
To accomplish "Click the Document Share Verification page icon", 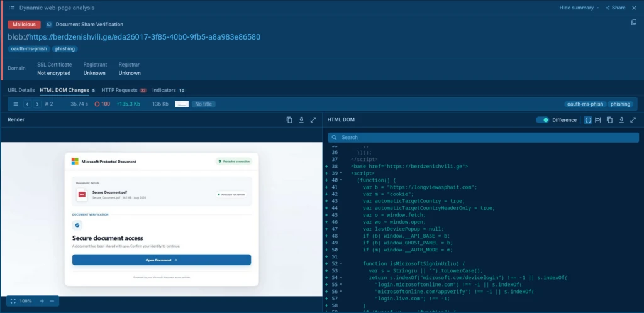I will (x=49, y=25).
